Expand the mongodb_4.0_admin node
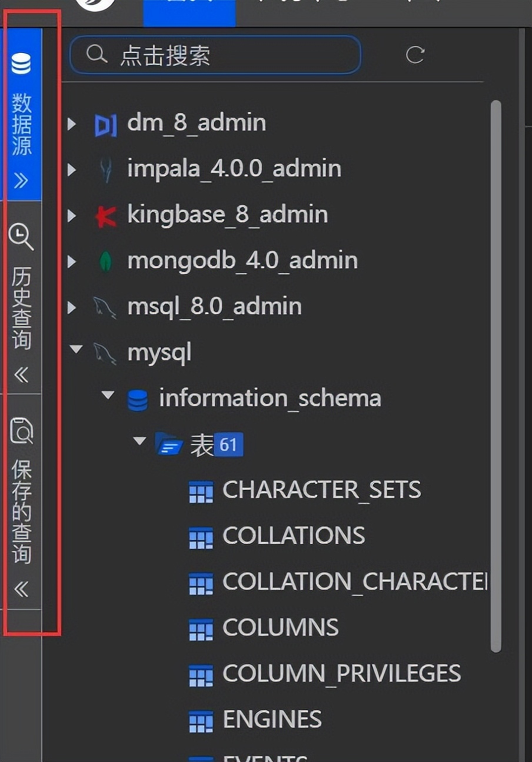Image resolution: width=532 pixels, height=762 pixels. [72, 261]
